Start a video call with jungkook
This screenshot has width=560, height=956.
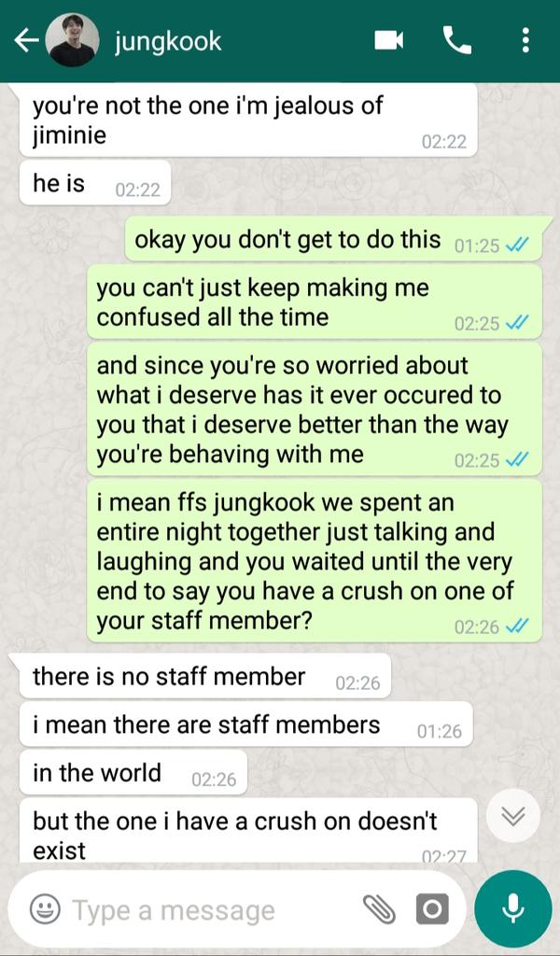coord(388,41)
